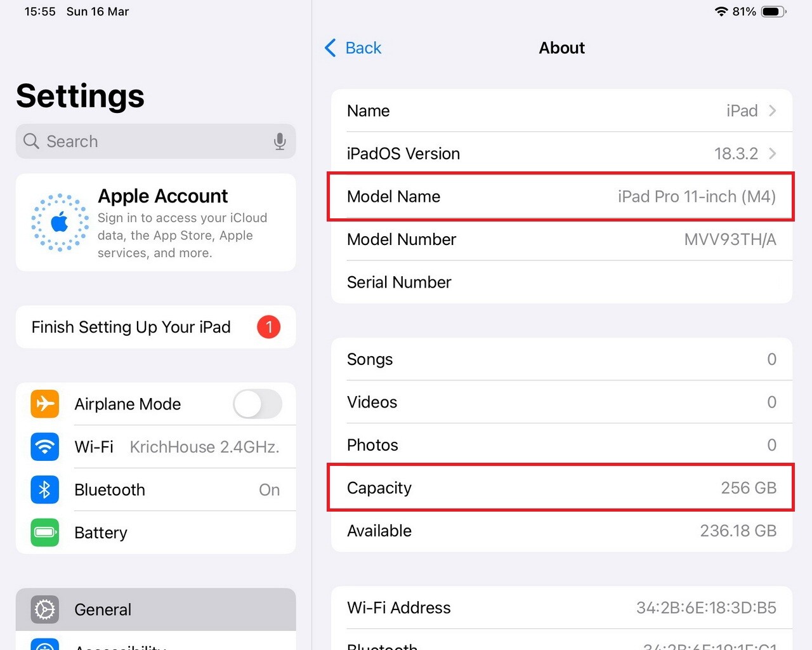This screenshot has width=812, height=650.
Task: Tap the Wi-Fi settings icon
Action: tap(45, 447)
